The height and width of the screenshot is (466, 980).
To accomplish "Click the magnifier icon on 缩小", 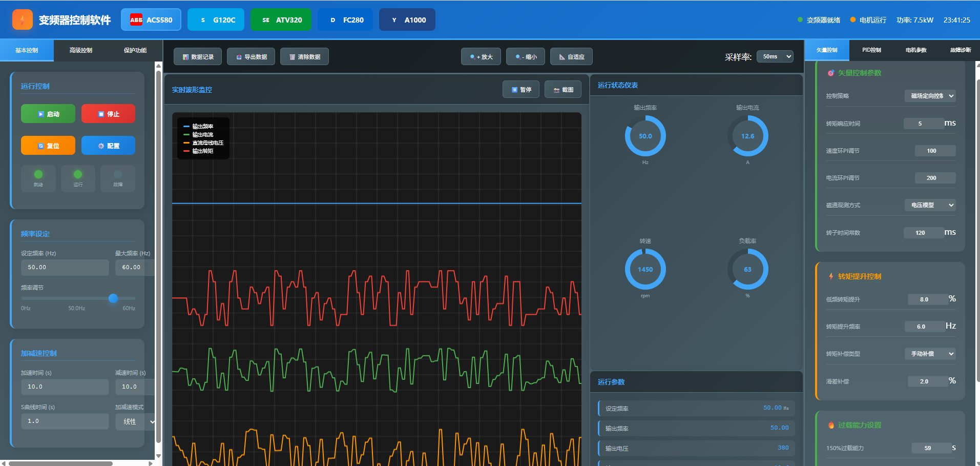I will pyautogui.click(x=518, y=57).
